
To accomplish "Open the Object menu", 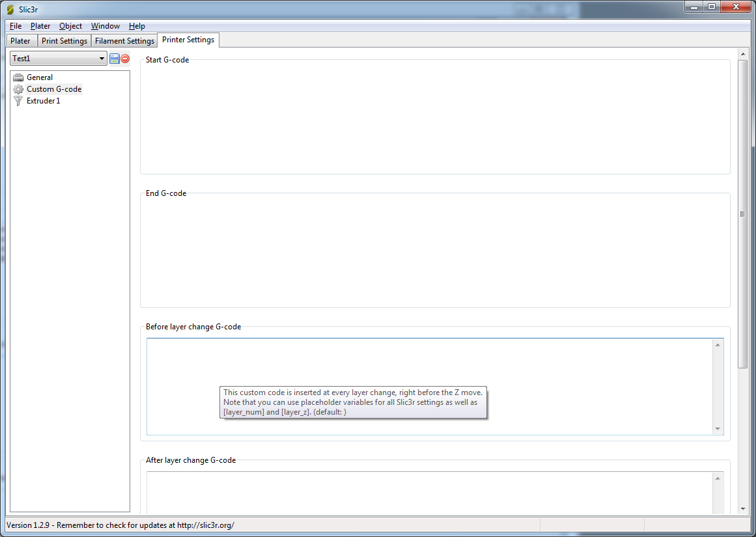I will click(70, 26).
